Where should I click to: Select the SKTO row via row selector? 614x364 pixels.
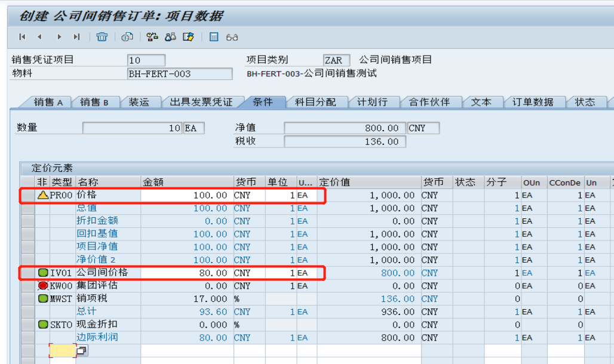(x=27, y=325)
